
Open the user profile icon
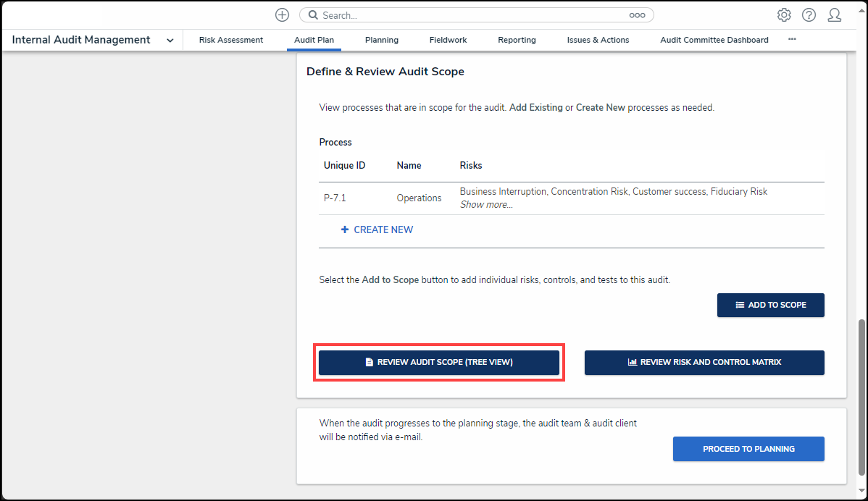click(834, 15)
